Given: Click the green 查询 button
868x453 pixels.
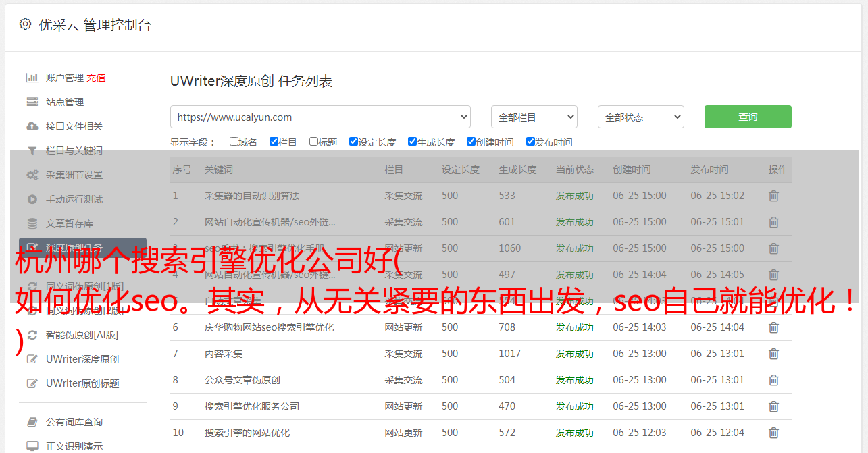Looking at the screenshot, I should point(748,117).
